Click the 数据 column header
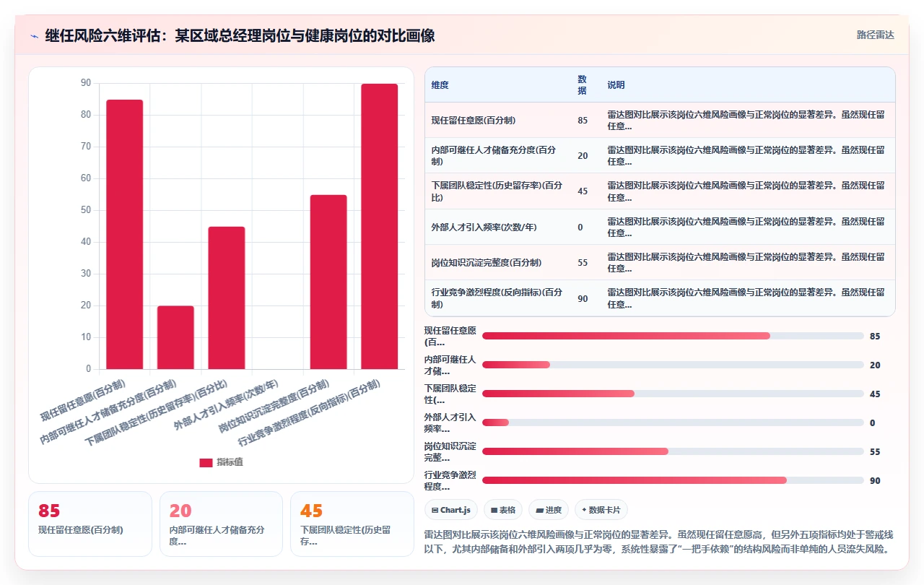The height and width of the screenshot is (585, 924). point(583,85)
